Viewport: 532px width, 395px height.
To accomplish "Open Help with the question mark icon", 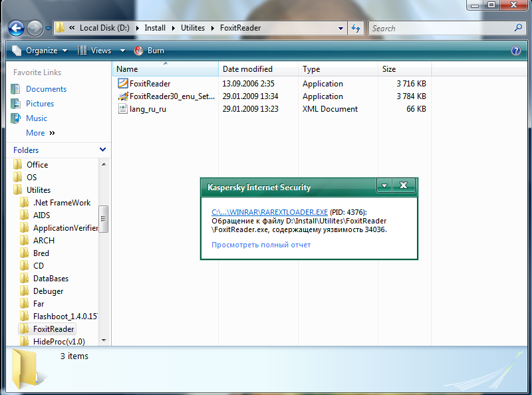I will point(516,51).
